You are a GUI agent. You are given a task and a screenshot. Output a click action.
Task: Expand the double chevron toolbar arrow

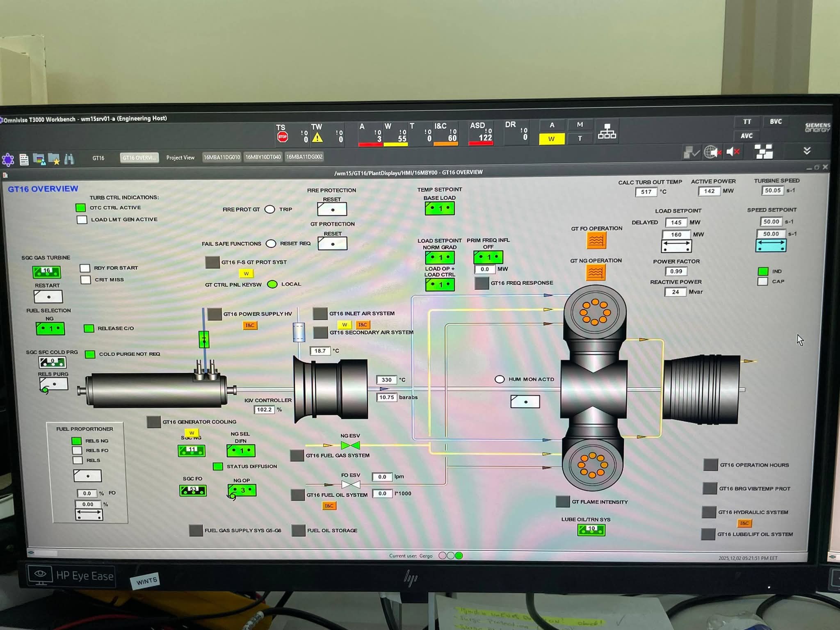point(807,151)
